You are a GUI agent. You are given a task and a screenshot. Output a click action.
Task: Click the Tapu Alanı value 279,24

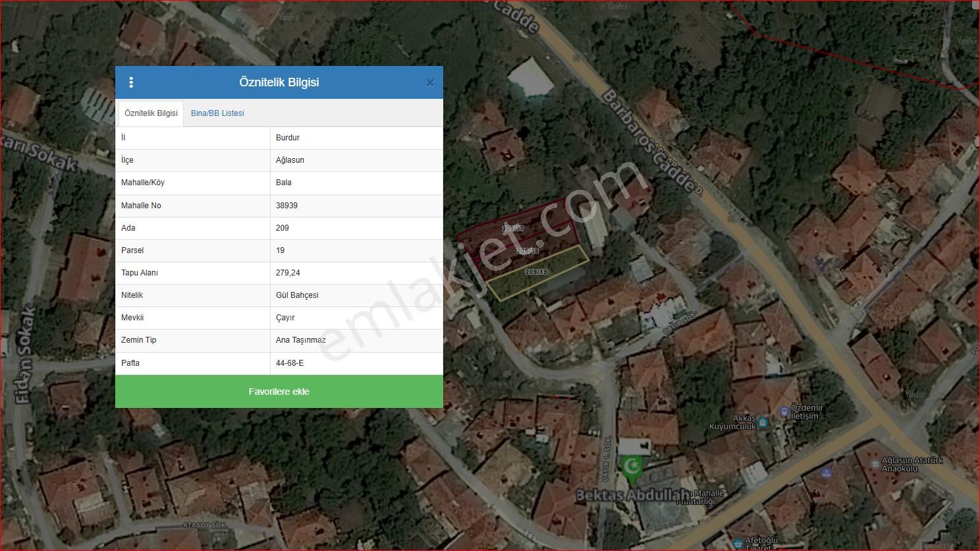click(x=288, y=273)
